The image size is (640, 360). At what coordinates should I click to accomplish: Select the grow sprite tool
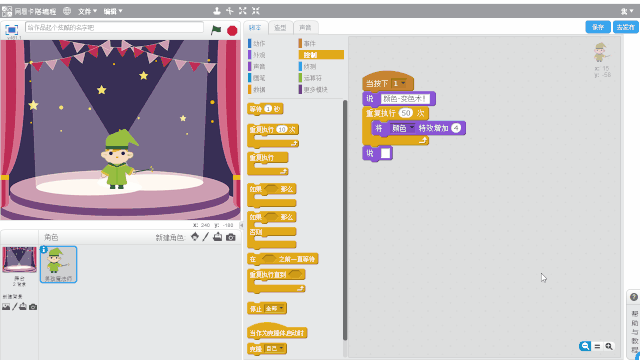(x=242, y=11)
